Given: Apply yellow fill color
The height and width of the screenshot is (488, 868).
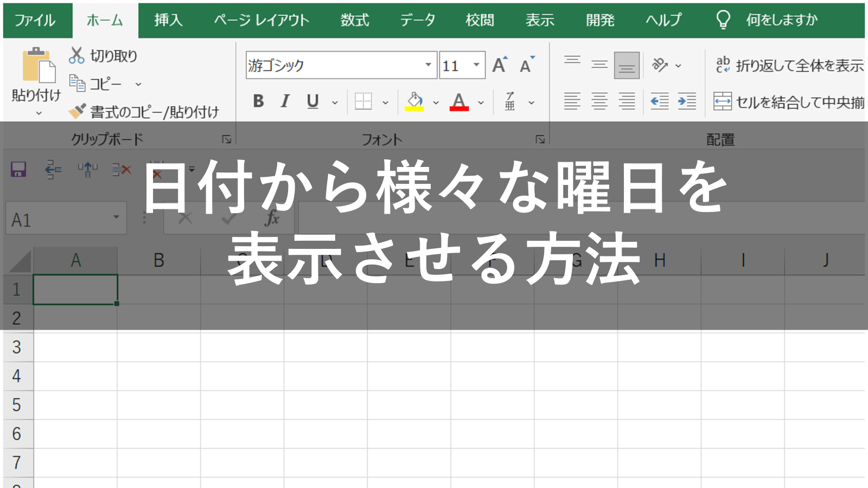Looking at the screenshot, I should 414,101.
